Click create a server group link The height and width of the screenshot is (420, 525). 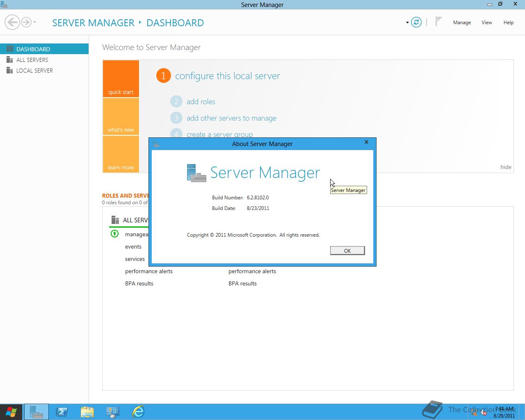click(220, 134)
